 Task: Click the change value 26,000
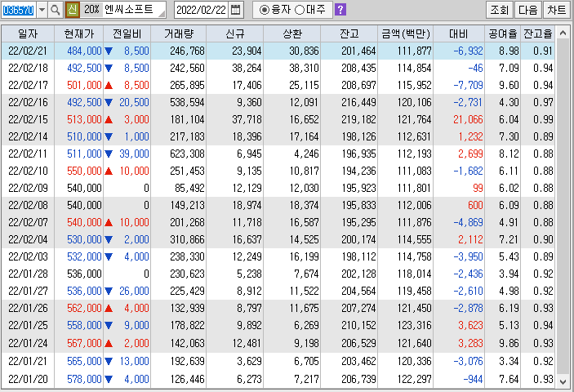click(x=134, y=291)
